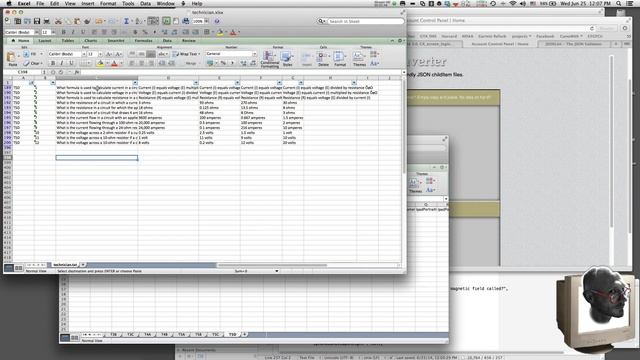Click the AutoSum sigma icon
The width and height of the screenshot is (640, 360).
click(x=126, y=21)
